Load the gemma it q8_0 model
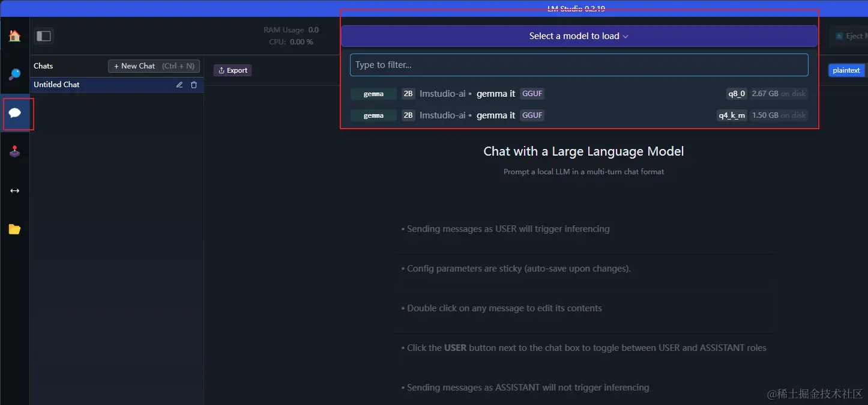The image size is (868, 405). (579, 94)
